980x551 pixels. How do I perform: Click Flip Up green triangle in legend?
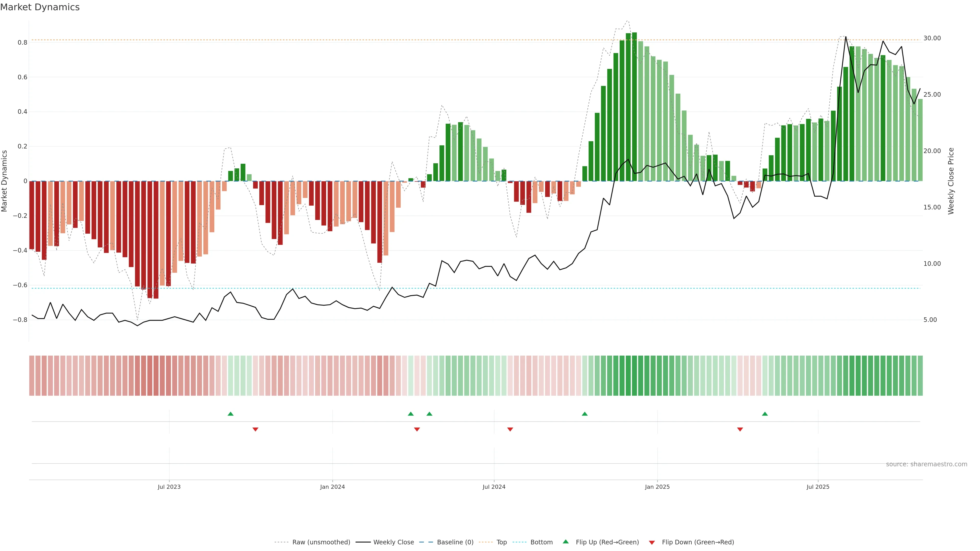click(x=566, y=542)
